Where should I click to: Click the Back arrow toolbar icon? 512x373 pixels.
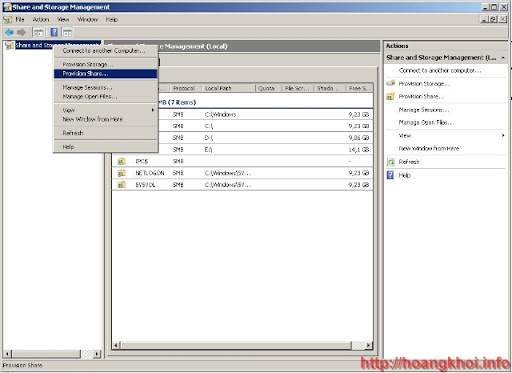click(x=9, y=32)
